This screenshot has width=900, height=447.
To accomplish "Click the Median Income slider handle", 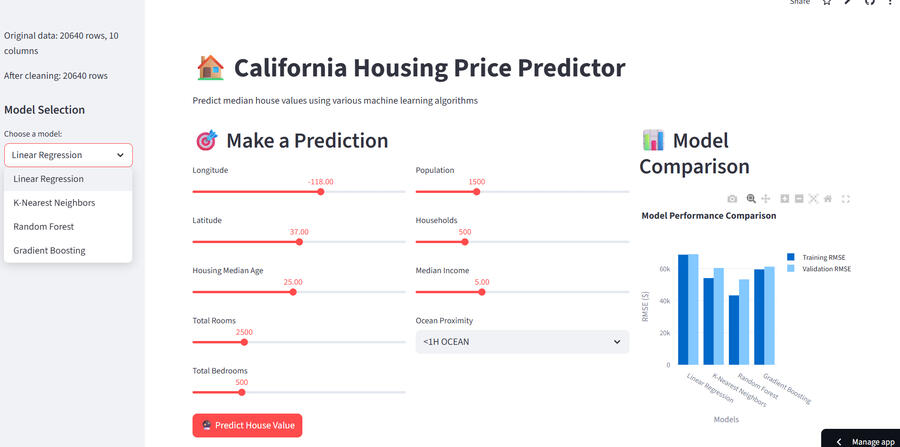I will click(x=482, y=292).
